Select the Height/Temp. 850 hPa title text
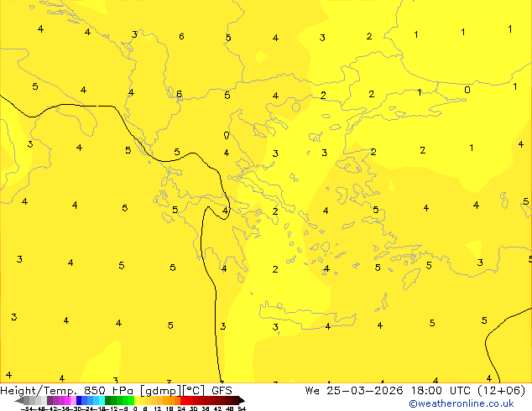Viewport: 532px width, 411px height. (67, 391)
